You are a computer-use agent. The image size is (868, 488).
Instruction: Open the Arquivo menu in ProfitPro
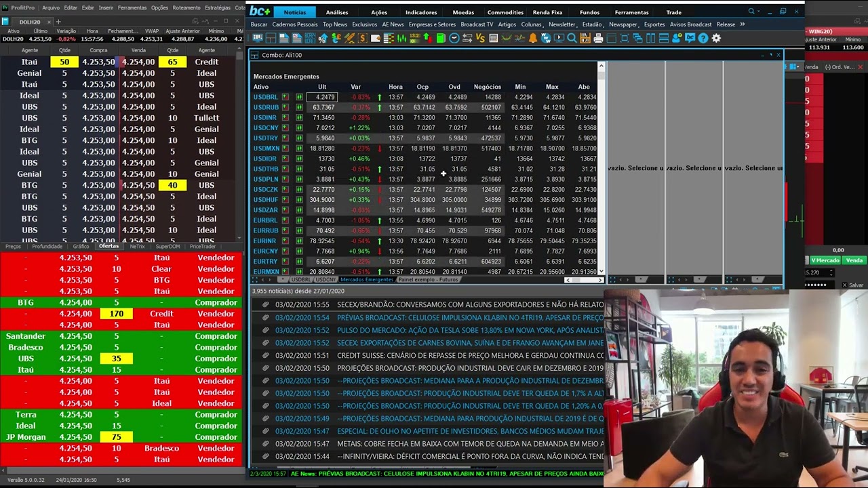pyautogui.click(x=51, y=7)
